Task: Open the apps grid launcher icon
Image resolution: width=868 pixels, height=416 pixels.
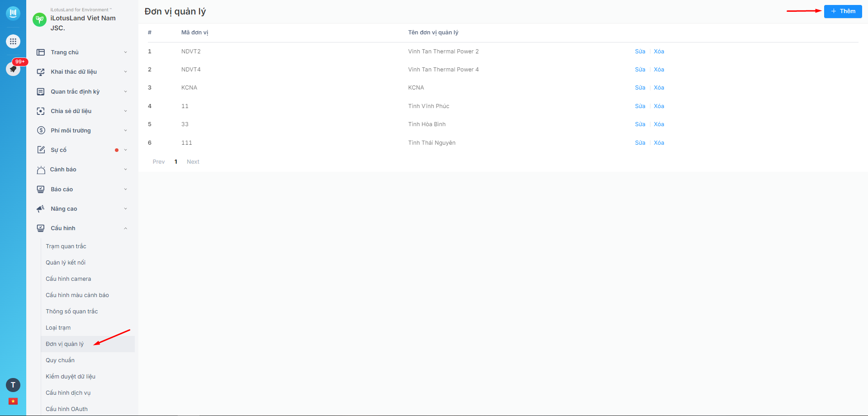Action: point(13,41)
